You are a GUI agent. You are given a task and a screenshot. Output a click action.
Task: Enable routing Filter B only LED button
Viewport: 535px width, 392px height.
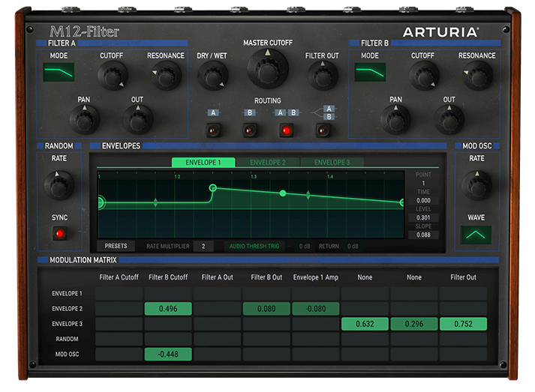coord(250,130)
